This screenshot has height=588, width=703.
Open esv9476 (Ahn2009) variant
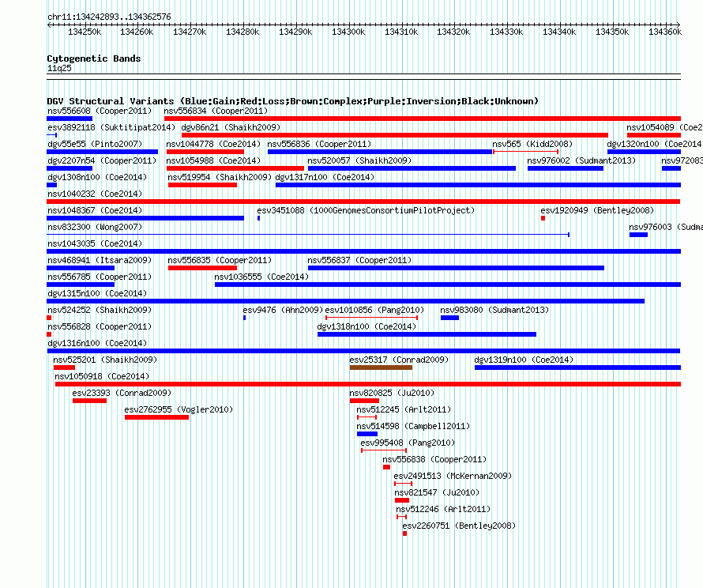(x=283, y=310)
